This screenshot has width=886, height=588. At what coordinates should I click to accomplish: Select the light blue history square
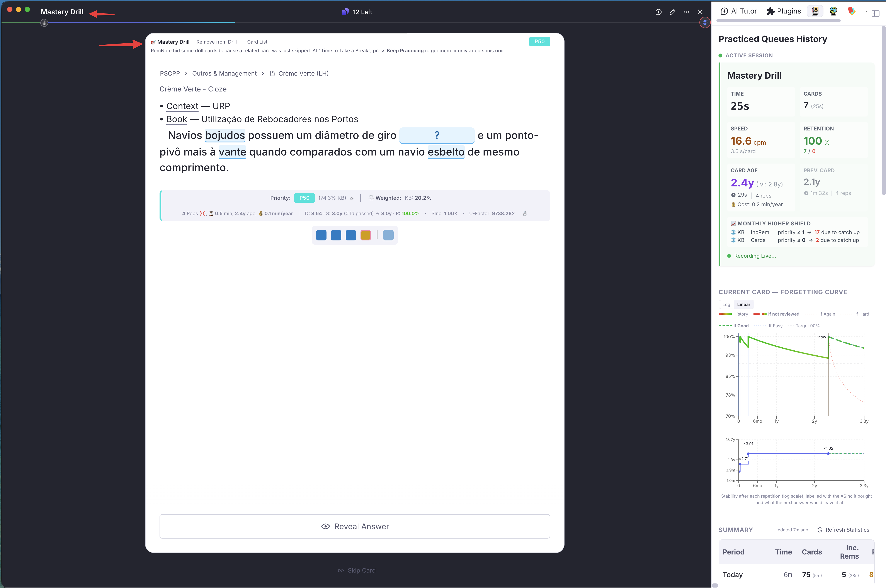pos(388,235)
